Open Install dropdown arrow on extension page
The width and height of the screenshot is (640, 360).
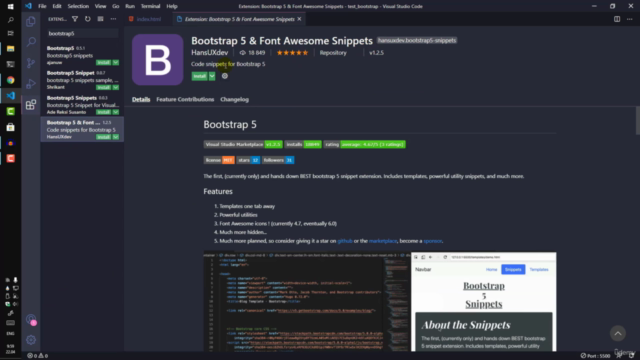[212, 76]
